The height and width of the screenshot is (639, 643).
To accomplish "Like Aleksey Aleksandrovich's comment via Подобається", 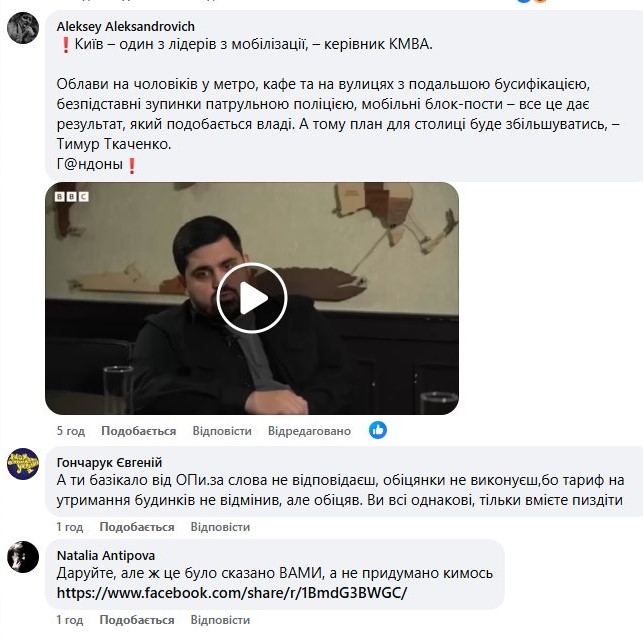I will point(138,431).
